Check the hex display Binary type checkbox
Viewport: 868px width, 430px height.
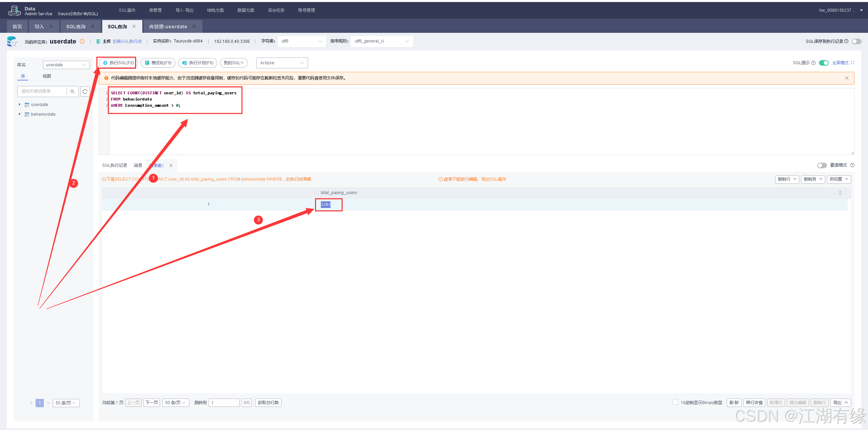(x=675, y=402)
